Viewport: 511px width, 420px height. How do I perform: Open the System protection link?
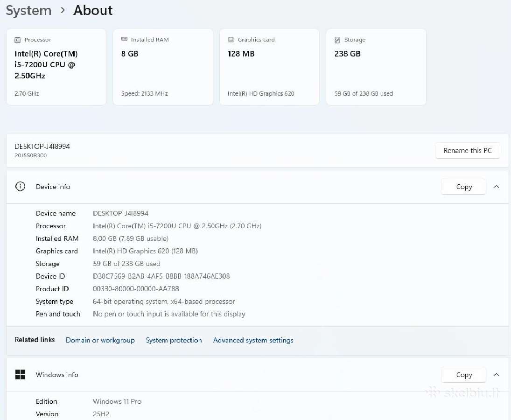(x=174, y=340)
